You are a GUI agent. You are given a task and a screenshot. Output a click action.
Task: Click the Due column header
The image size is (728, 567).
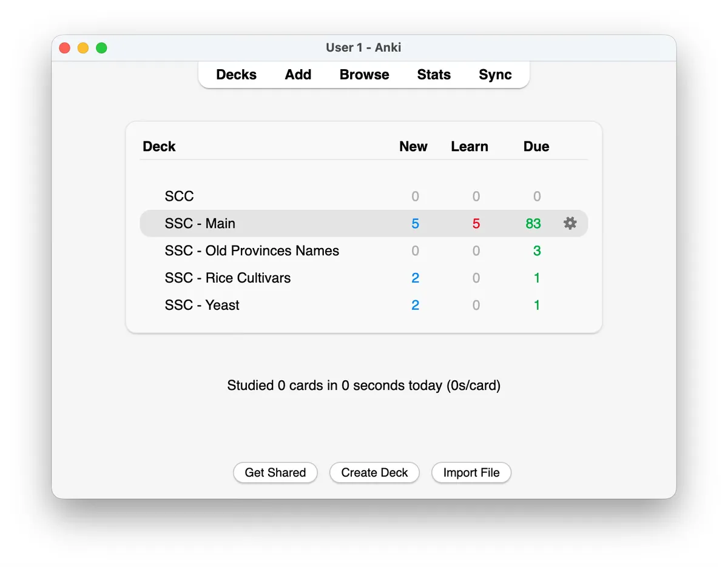pyautogui.click(x=536, y=146)
